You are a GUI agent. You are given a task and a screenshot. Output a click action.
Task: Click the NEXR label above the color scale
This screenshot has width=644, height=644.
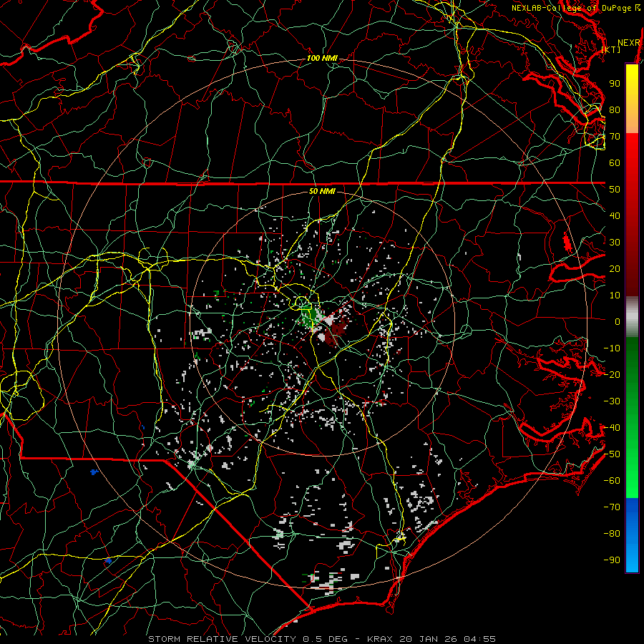pos(628,43)
